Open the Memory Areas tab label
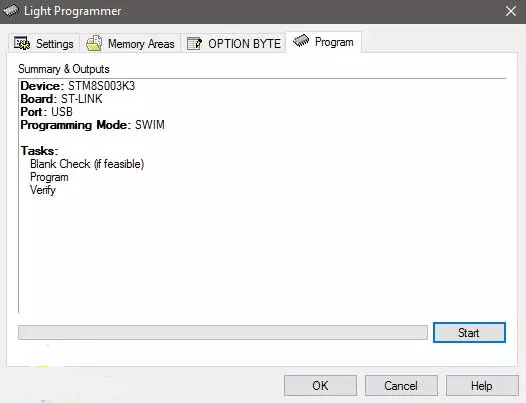 141,44
